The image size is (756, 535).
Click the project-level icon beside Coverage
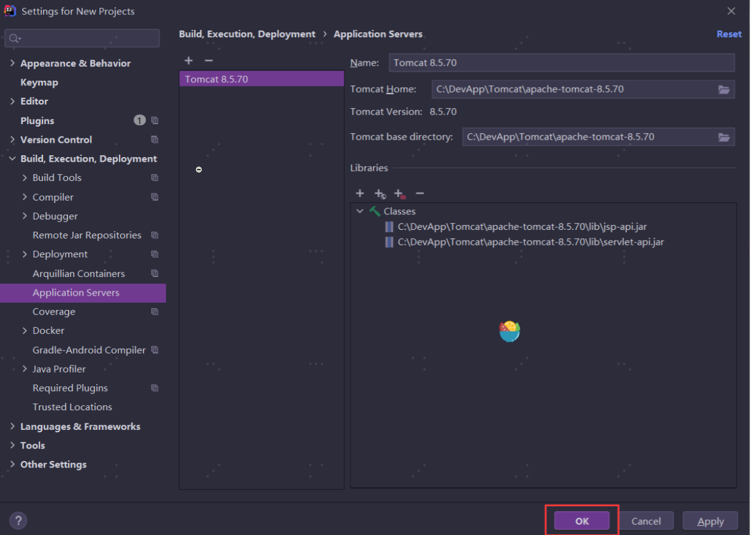(155, 312)
